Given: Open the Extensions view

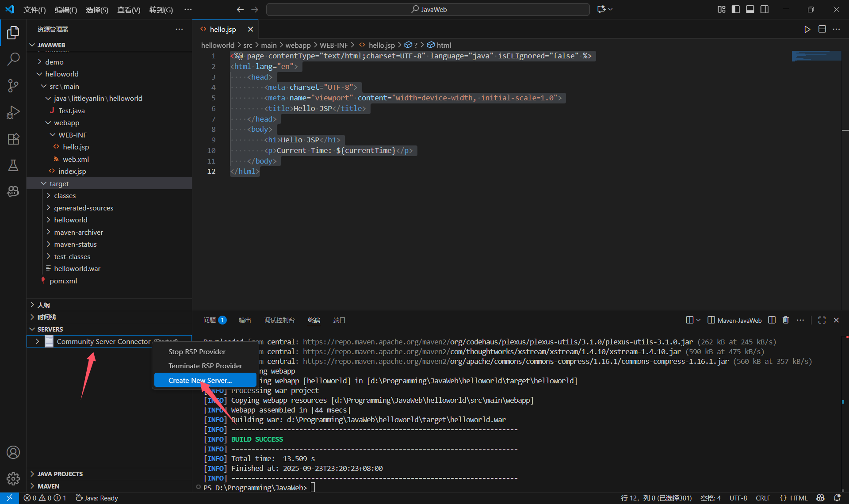Looking at the screenshot, I should point(13,139).
